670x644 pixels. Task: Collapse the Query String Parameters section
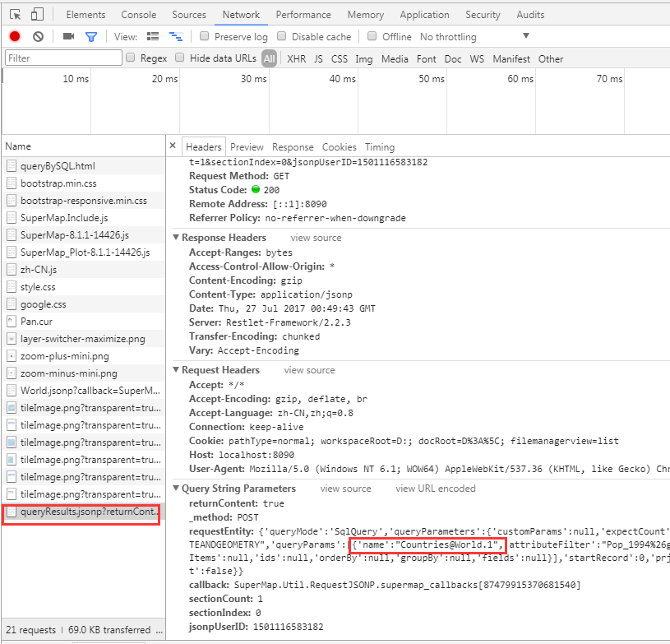coord(176,488)
